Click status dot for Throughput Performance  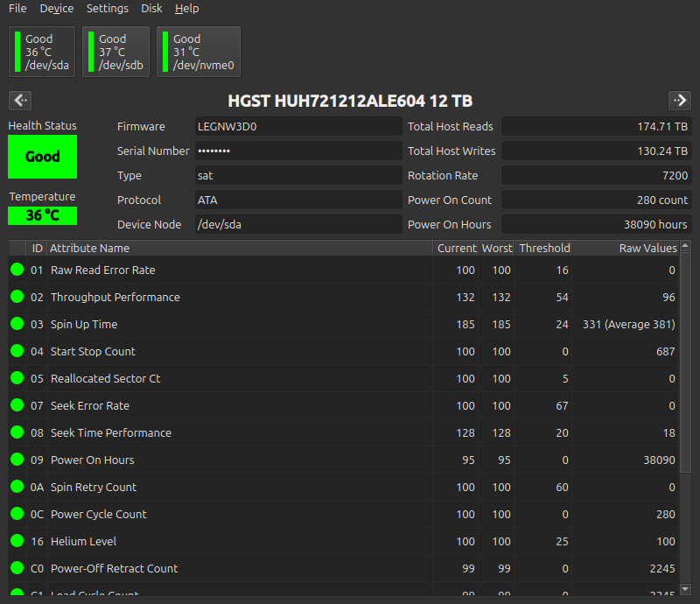pos(17,297)
